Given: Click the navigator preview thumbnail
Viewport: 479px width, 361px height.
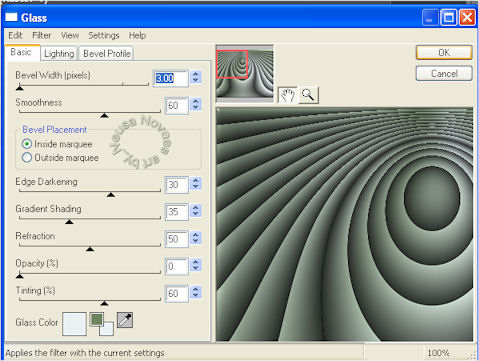Looking at the screenshot, I should [245, 73].
